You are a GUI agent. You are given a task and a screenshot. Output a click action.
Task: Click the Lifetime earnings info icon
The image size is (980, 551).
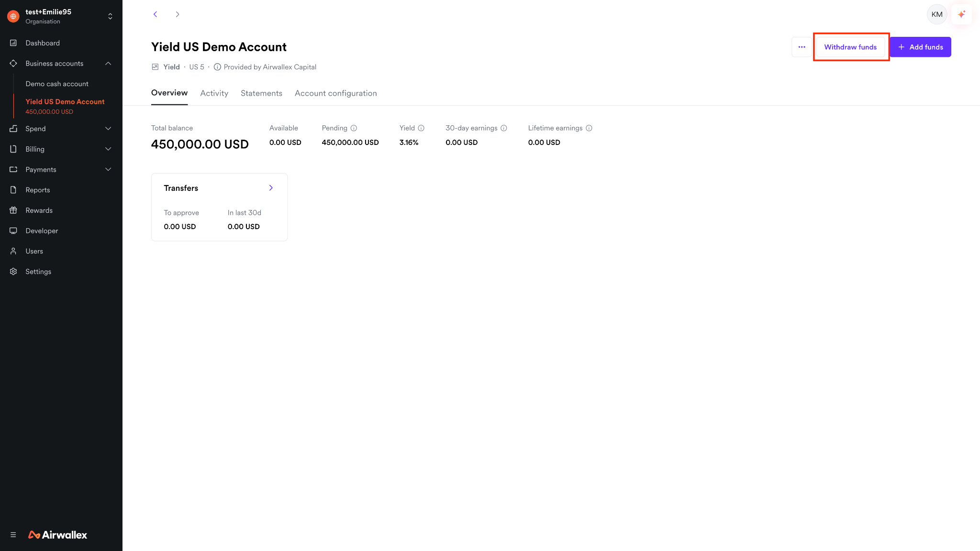click(x=589, y=128)
